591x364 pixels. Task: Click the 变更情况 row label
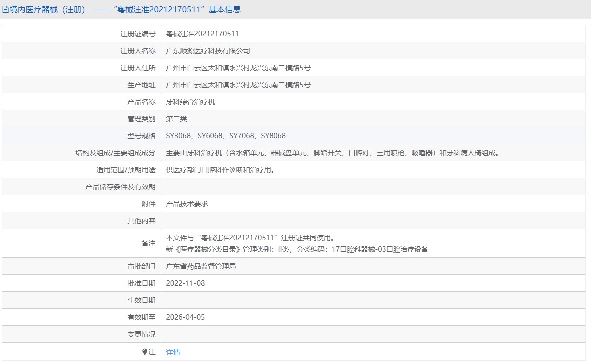(x=141, y=334)
